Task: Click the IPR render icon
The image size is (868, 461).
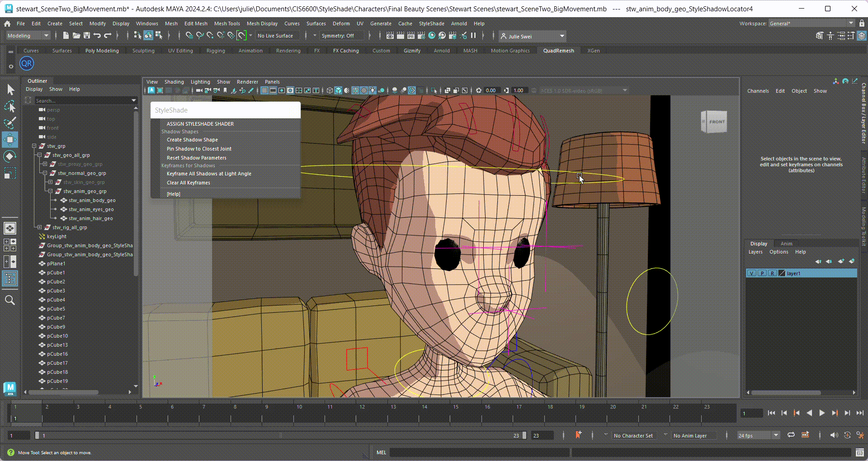Action: tap(411, 36)
